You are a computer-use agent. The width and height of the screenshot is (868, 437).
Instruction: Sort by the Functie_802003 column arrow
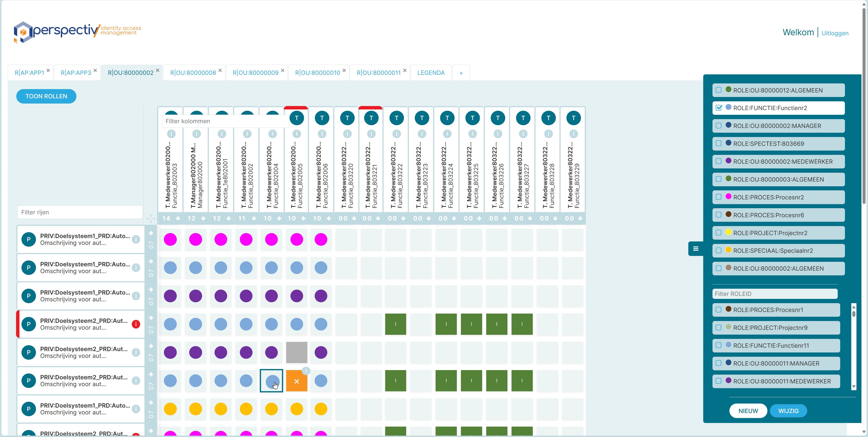pos(178,218)
